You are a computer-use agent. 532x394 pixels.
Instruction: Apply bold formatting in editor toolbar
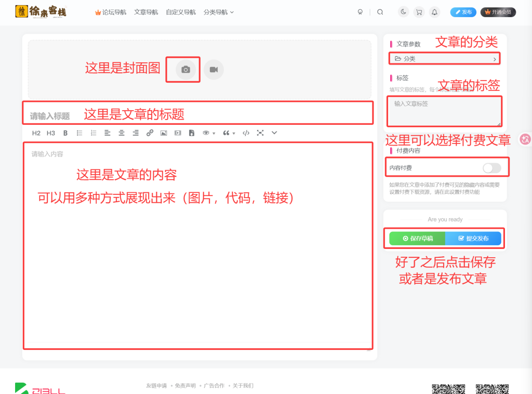pyautogui.click(x=65, y=133)
